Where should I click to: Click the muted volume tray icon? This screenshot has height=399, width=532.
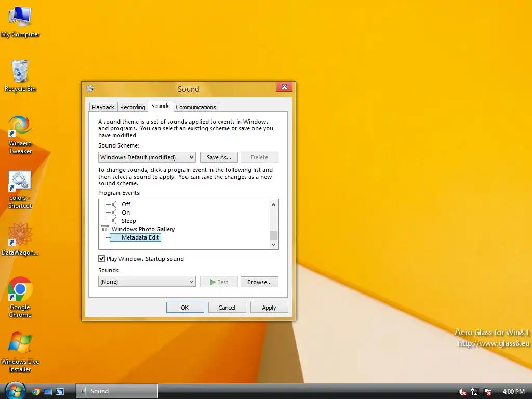(x=462, y=392)
